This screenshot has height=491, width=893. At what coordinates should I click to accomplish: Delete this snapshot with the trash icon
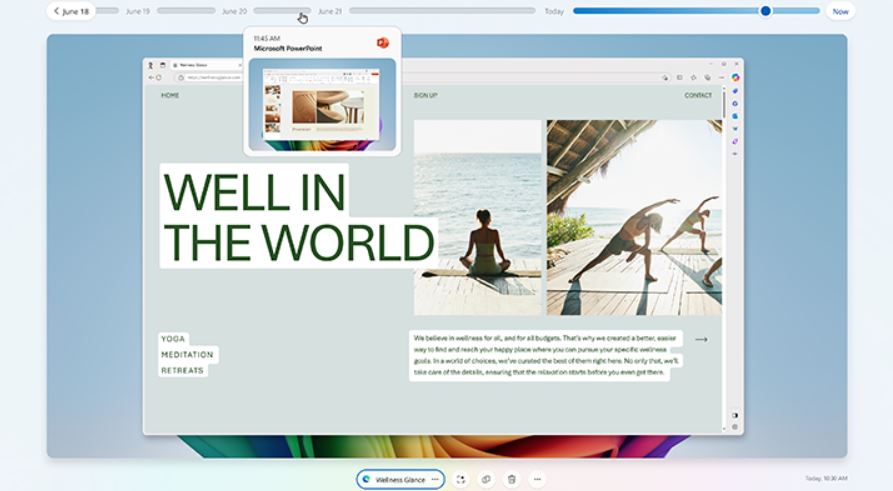511,479
